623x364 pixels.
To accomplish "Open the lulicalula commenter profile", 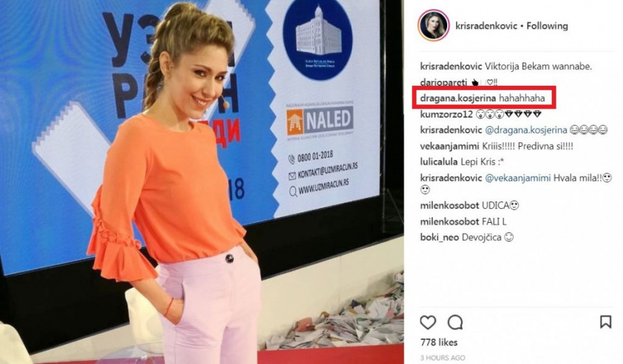I will point(439,162).
